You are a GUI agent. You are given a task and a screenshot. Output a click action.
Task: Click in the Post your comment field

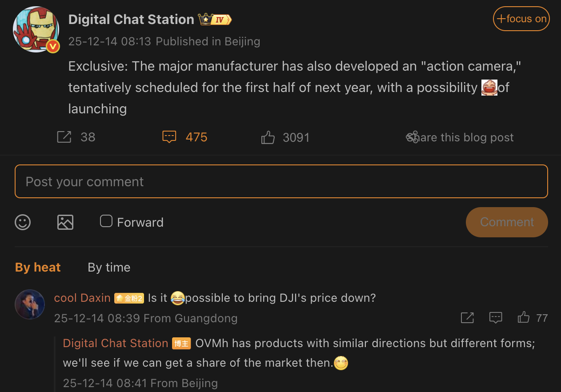click(281, 181)
